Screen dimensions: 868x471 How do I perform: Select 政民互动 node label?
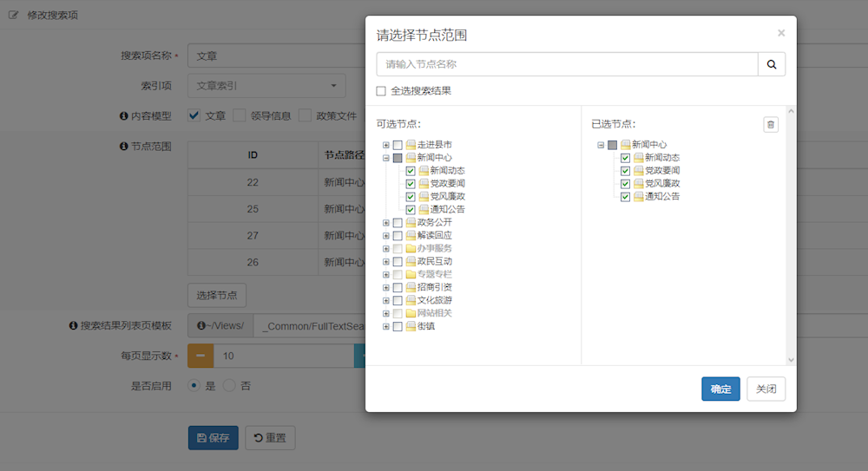point(435,261)
